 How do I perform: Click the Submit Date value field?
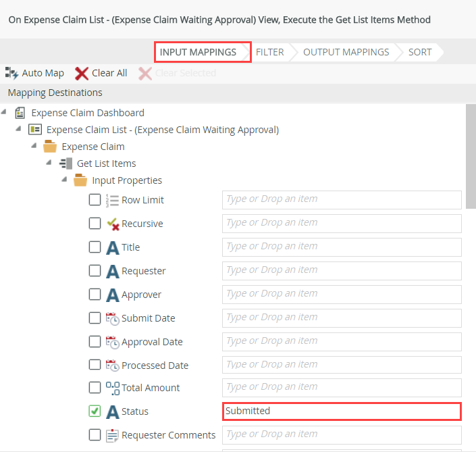click(x=342, y=318)
